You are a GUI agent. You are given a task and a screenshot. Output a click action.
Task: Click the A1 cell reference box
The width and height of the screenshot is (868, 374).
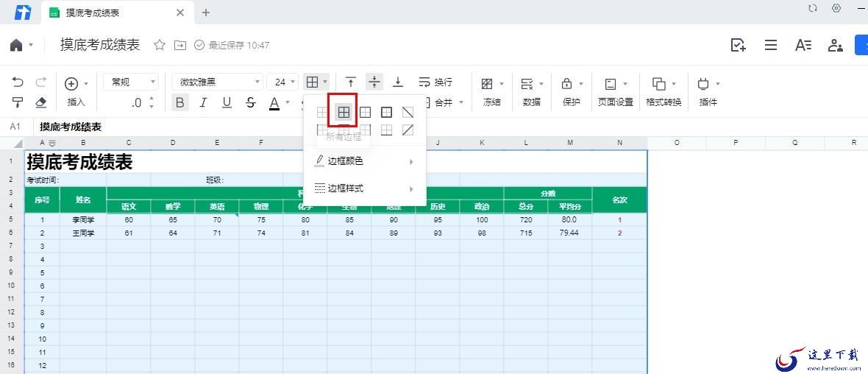click(15, 127)
